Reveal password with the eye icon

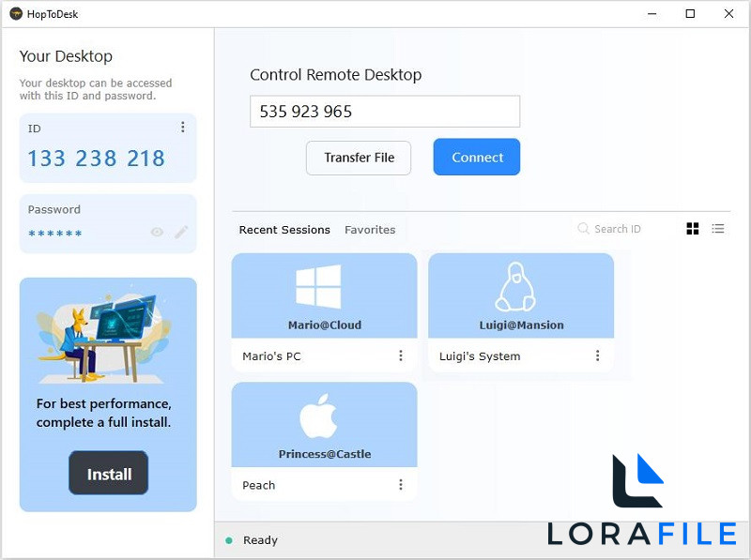157,232
